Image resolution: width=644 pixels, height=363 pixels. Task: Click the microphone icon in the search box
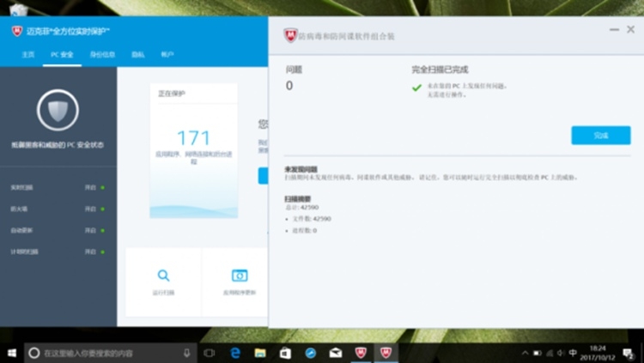(187, 353)
